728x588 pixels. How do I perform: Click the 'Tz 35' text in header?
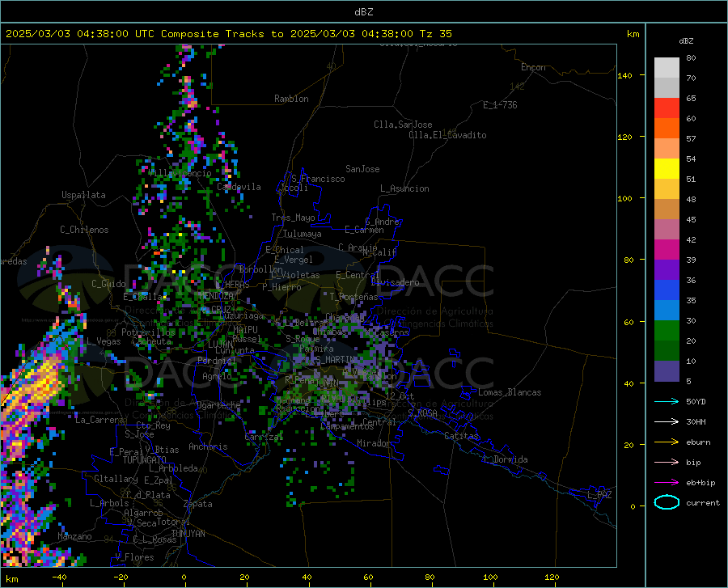point(435,34)
